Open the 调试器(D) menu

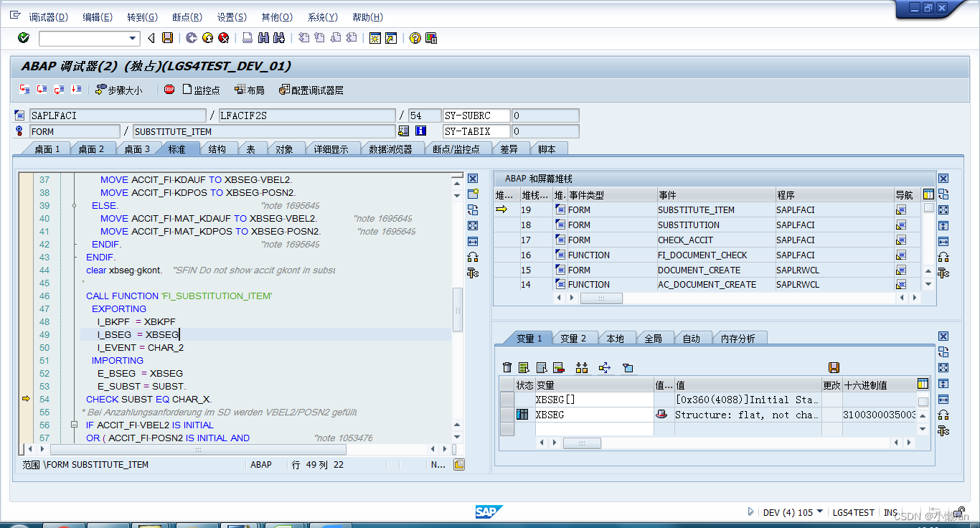(48, 17)
